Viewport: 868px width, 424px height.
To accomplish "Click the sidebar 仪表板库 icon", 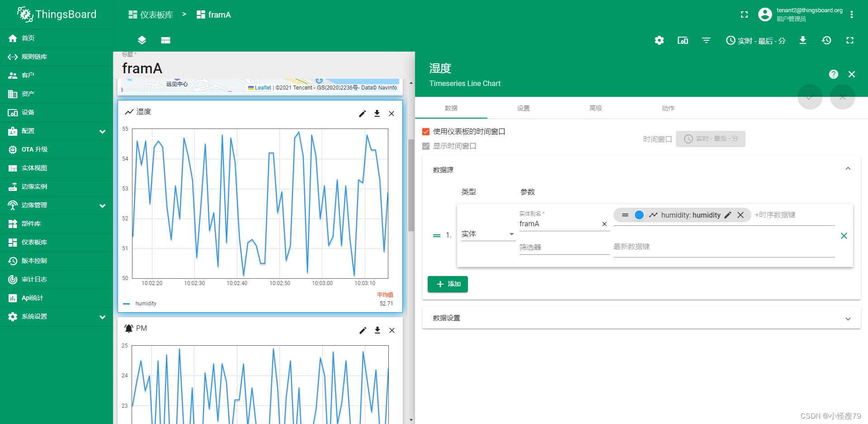I will (x=13, y=242).
